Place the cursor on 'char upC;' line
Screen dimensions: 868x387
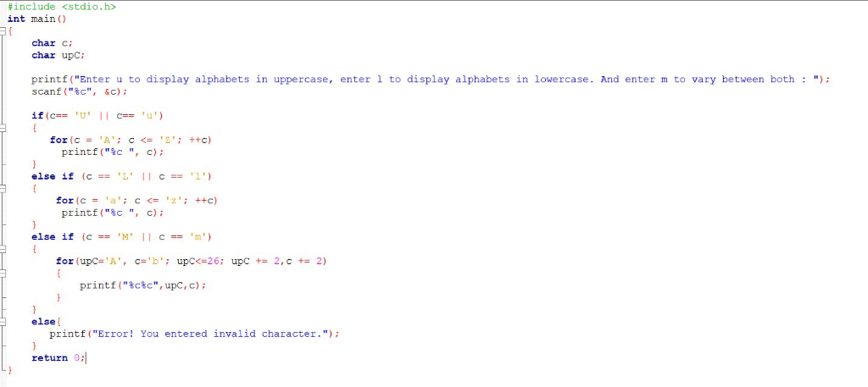tap(58, 55)
